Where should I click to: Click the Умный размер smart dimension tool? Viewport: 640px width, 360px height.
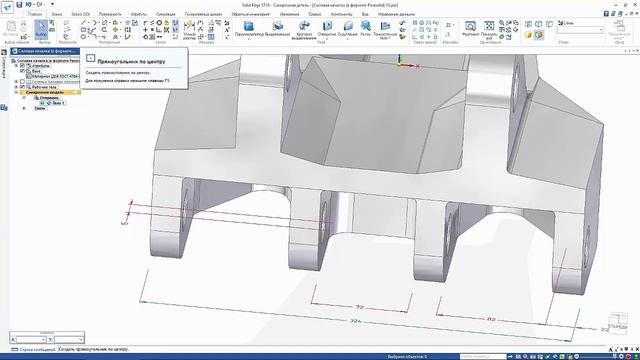click(x=189, y=30)
